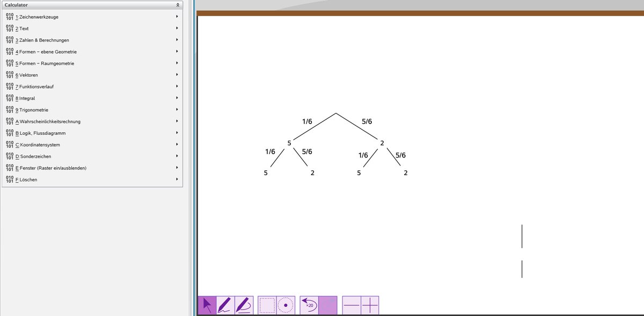Select the 5 node under the root
This screenshot has width=644, height=316.
[289, 143]
